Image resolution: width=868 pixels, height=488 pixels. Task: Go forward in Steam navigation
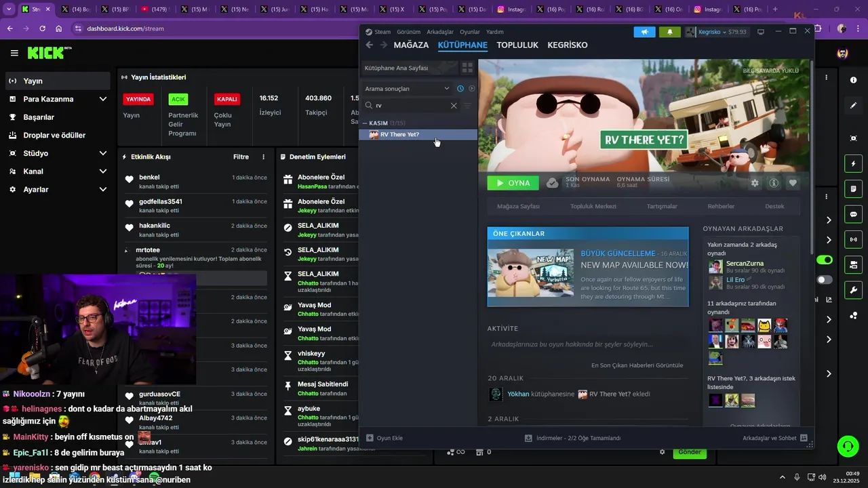pyautogui.click(x=383, y=45)
